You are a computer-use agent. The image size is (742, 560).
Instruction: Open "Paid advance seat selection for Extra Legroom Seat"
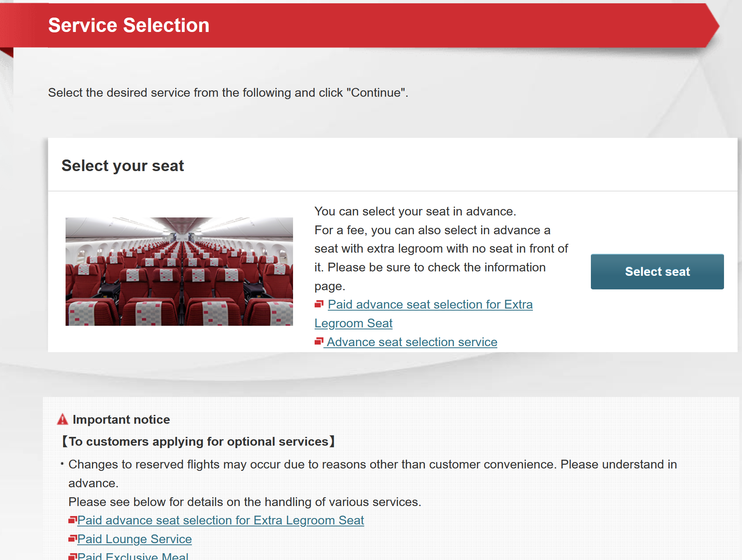coord(430,304)
